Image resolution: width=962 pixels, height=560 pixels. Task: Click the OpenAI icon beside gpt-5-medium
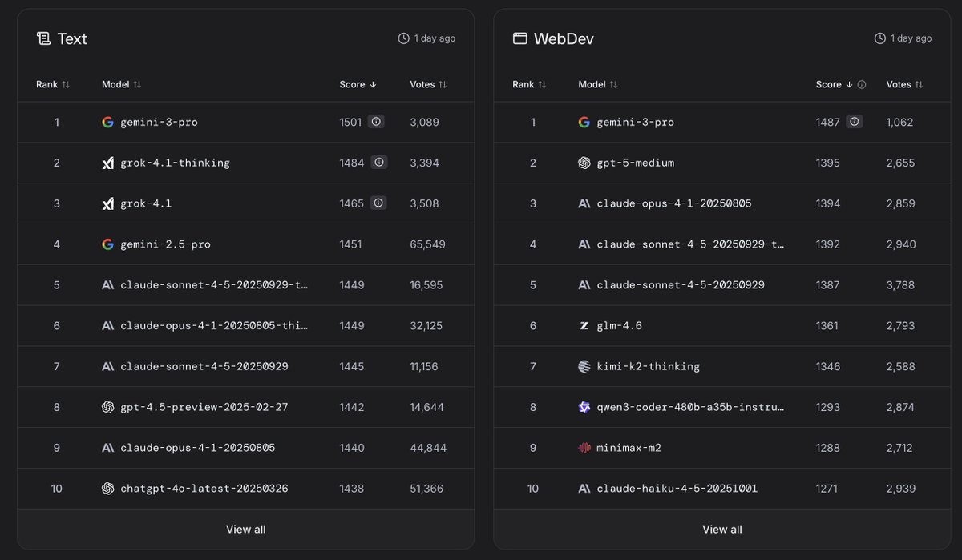pyautogui.click(x=585, y=162)
